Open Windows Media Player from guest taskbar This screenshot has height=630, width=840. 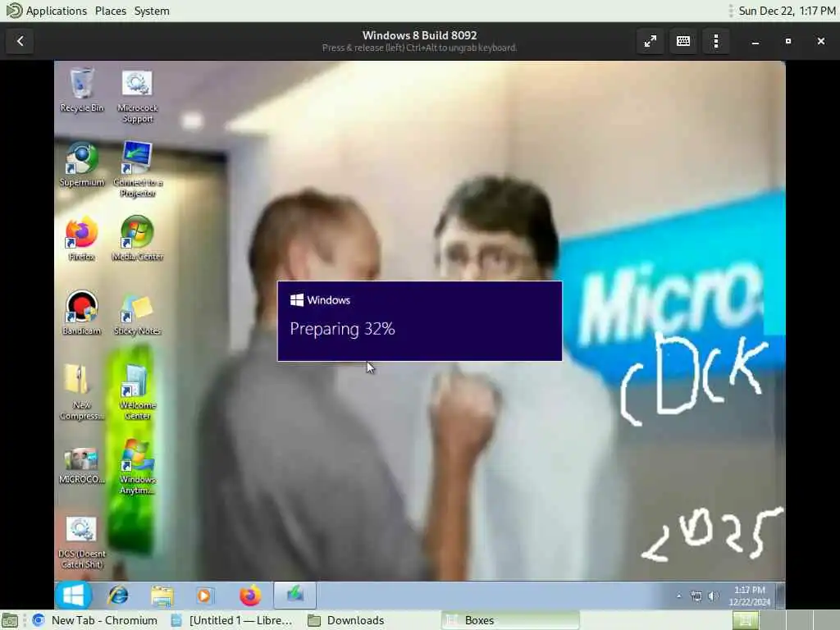tap(204, 596)
